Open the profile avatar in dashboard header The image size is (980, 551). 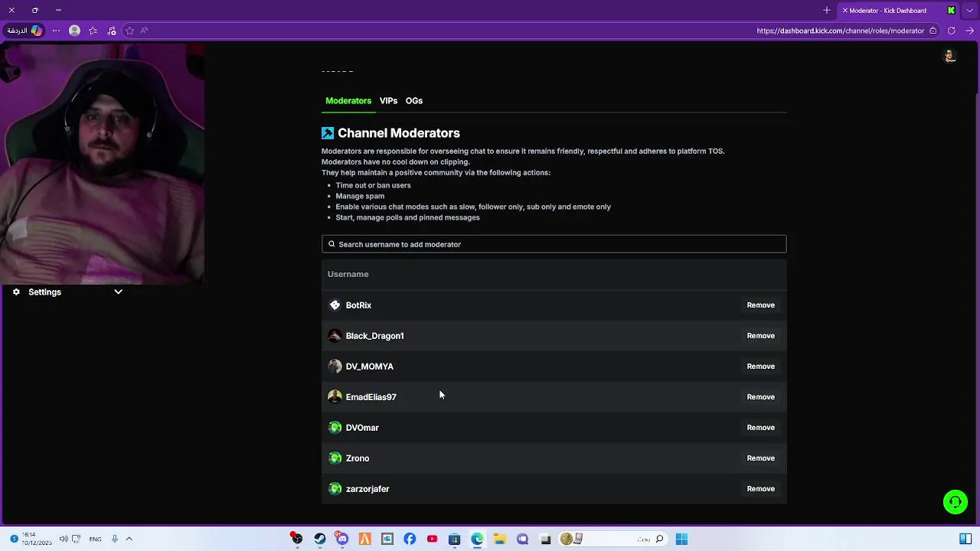pos(949,56)
